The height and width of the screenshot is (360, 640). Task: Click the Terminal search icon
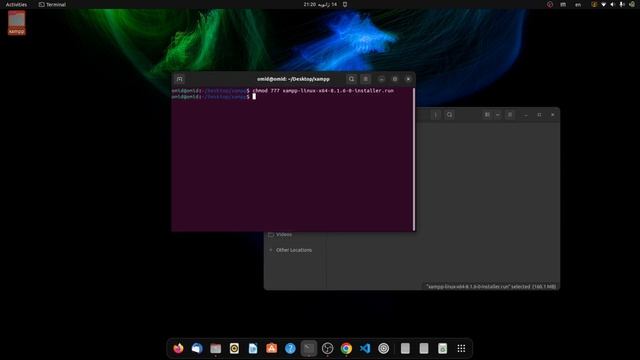(x=351, y=79)
